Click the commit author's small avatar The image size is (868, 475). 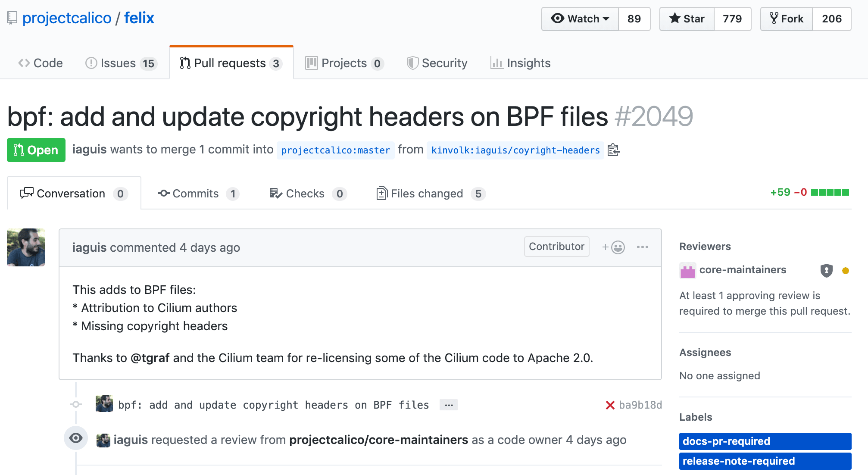104,404
